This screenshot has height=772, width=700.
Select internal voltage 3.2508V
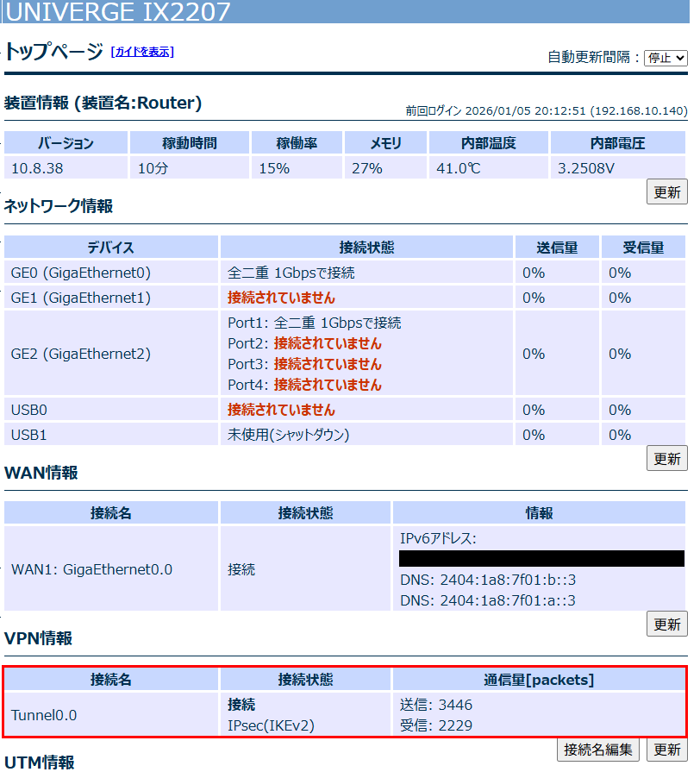pos(586,168)
